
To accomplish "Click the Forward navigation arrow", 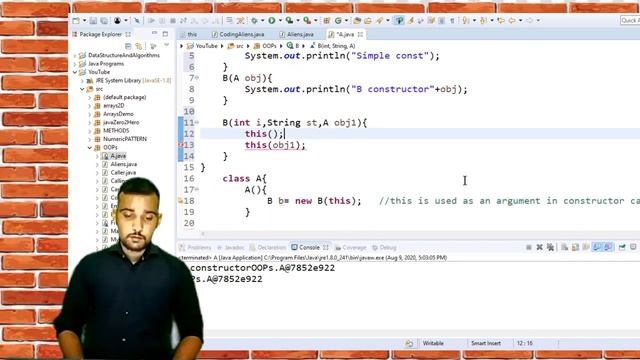I will [529, 20].
